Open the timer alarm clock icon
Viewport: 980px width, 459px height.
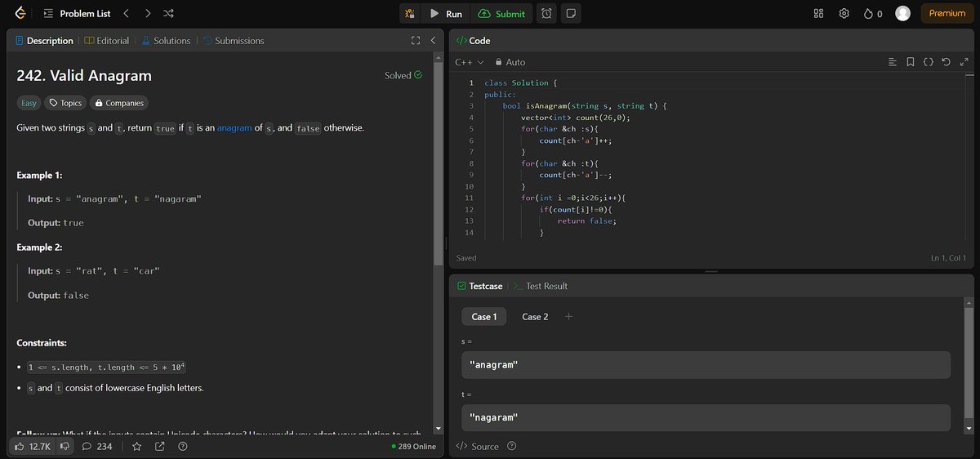[x=546, y=14]
